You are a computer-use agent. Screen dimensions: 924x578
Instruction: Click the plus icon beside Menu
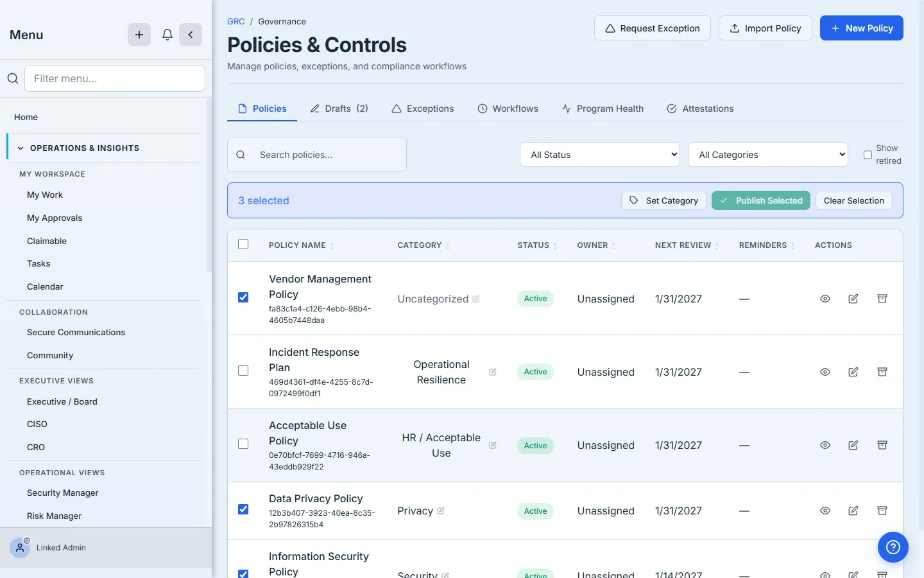click(139, 35)
